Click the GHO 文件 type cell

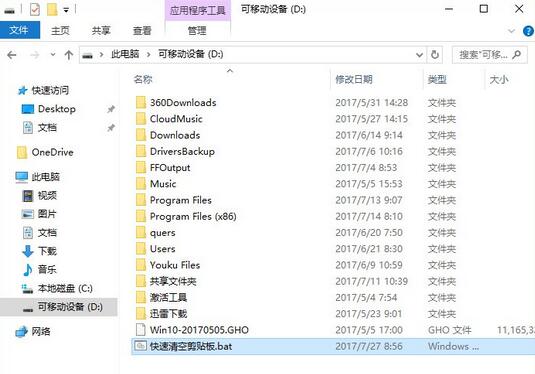[x=450, y=330]
